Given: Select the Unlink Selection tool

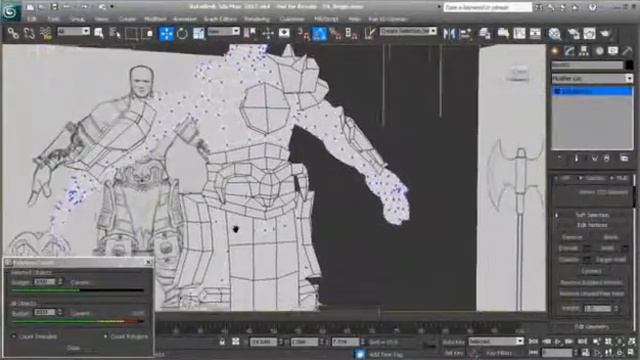Looking at the screenshot, I should pyautogui.click(x=29, y=33).
